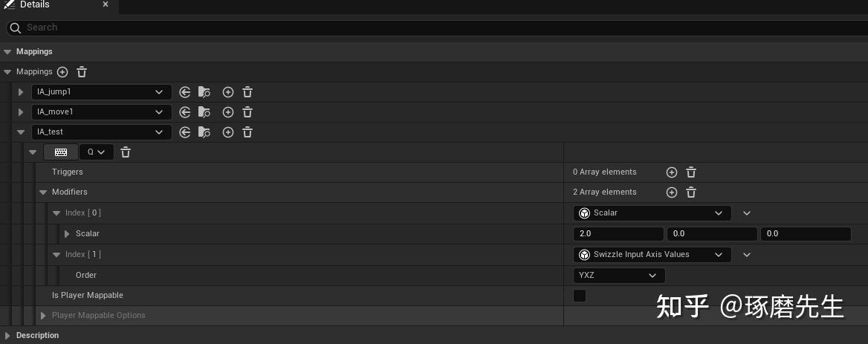
Task: Expand the IA_jump1 mapping row
Action: pyautogui.click(x=21, y=92)
